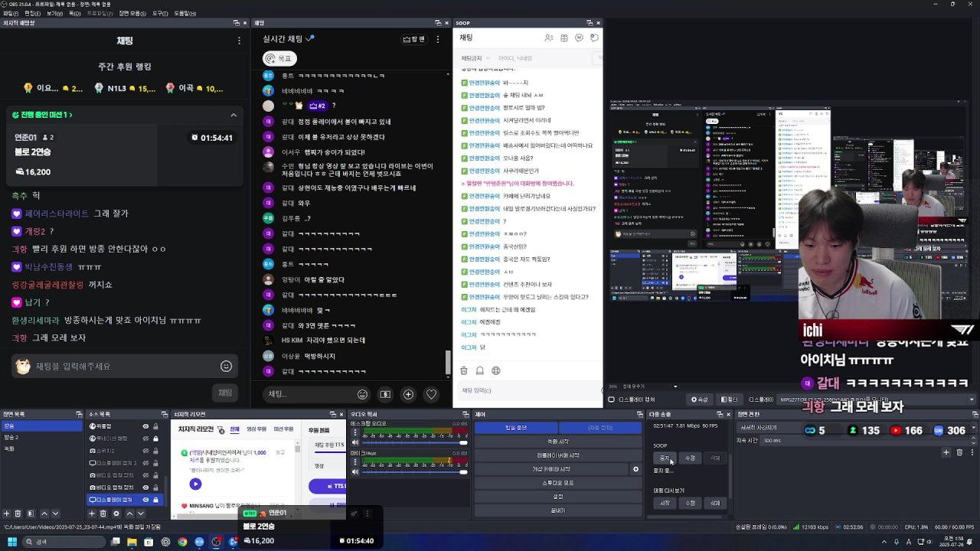Image resolution: width=980 pixels, height=551 pixels.
Task: Mute the 데스크탑 오디오 speaker icon
Action: tap(354, 442)
